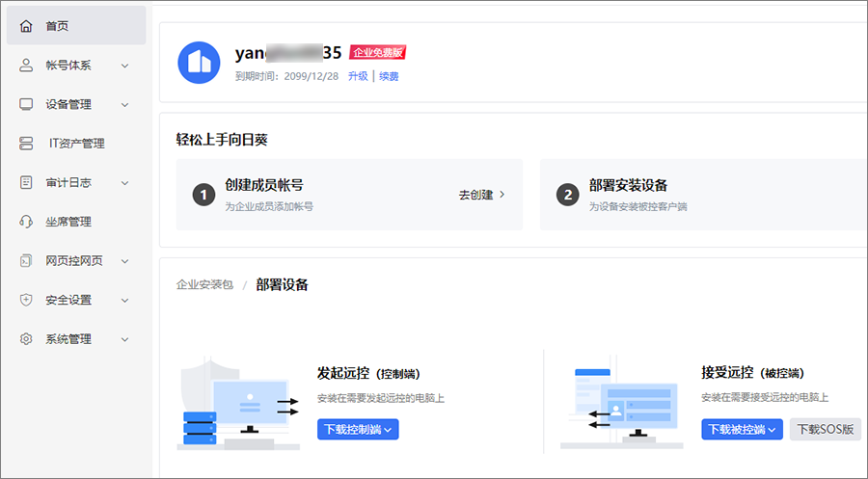Click the 设备管理 monitor icon
The height and width of the screenshot is (479, 868).
(26, 104)
